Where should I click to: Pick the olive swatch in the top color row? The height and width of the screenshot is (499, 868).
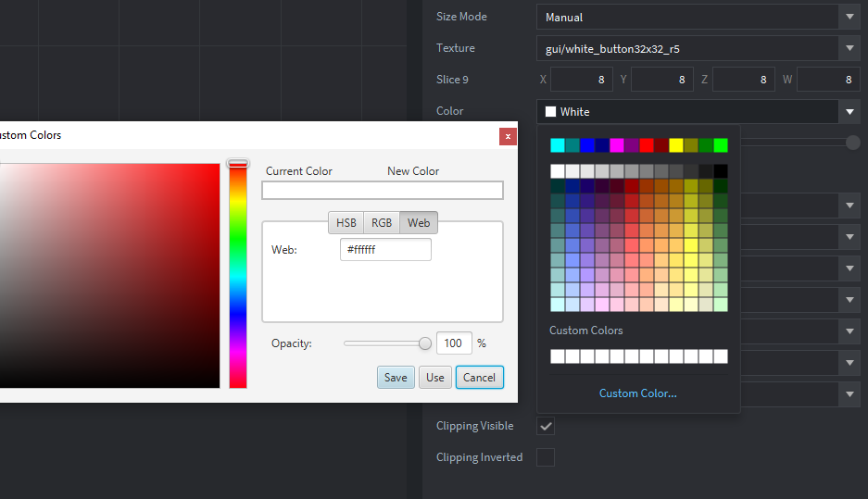tap(691, 145)
